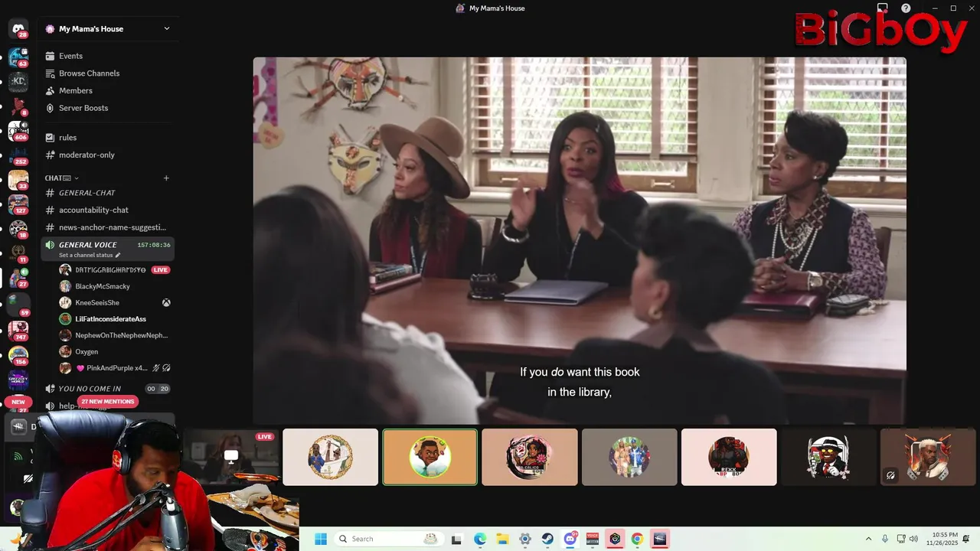Click the volume speaker icon in tray
980x551 pixels.
[915, 539]
